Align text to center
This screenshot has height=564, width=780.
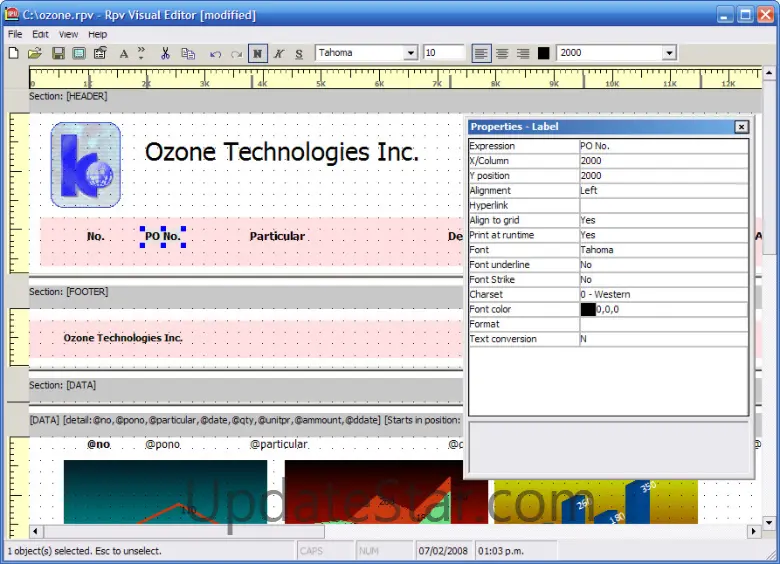[502, 53]
